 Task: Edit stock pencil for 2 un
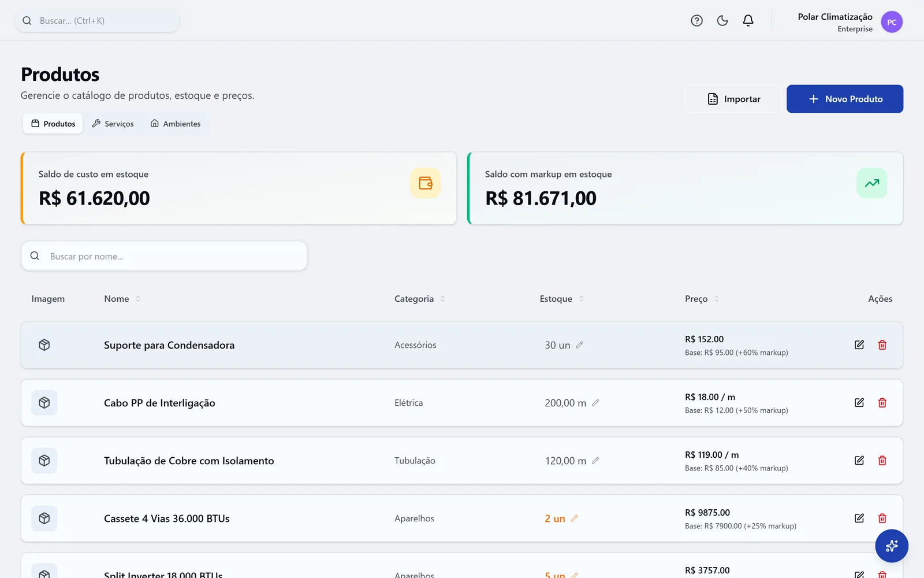click(x=574, y=518)
